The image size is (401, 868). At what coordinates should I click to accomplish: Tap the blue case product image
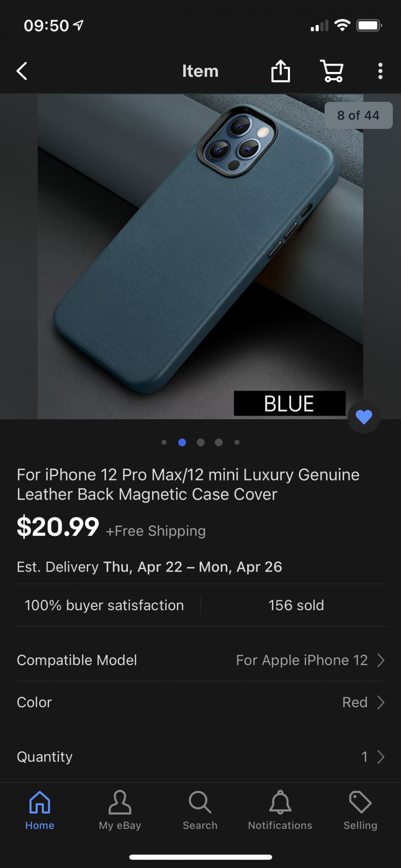[x=200, y=256]
